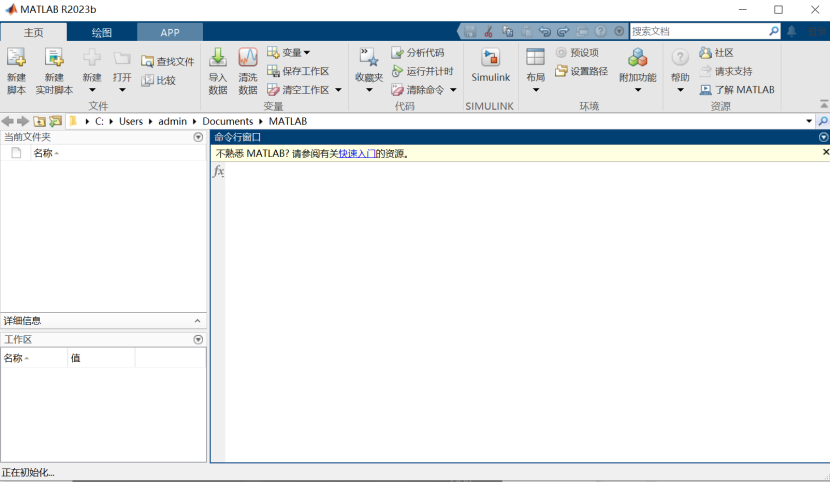Click the up one level folder icon
This screenshot has height=483, width=831.
(x=39, y=121)
